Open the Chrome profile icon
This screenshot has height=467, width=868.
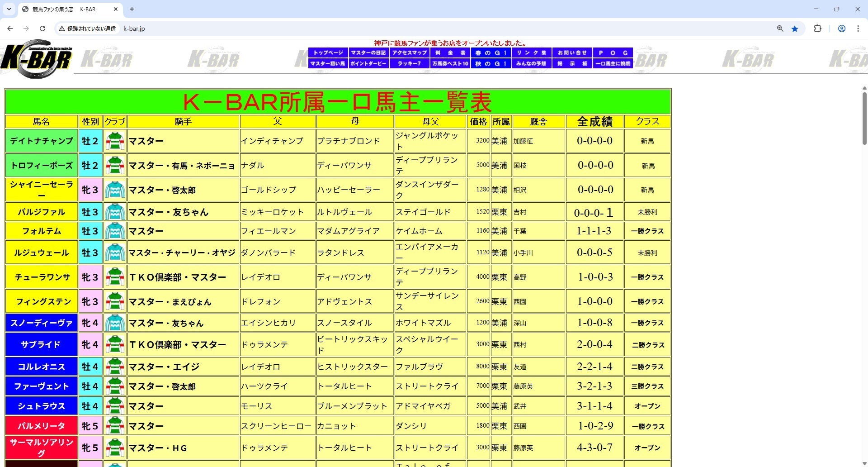tap(842, 29)
